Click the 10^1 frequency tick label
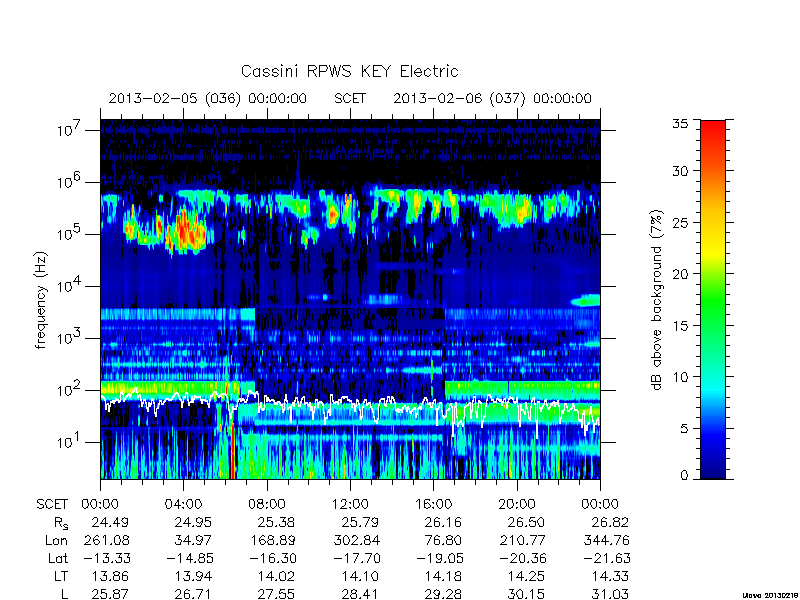Screen dimensions: 800x600 coord(68,441)
